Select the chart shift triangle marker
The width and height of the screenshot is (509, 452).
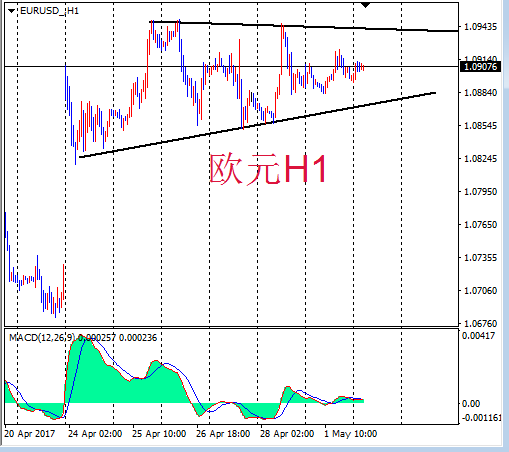point(366,5)
